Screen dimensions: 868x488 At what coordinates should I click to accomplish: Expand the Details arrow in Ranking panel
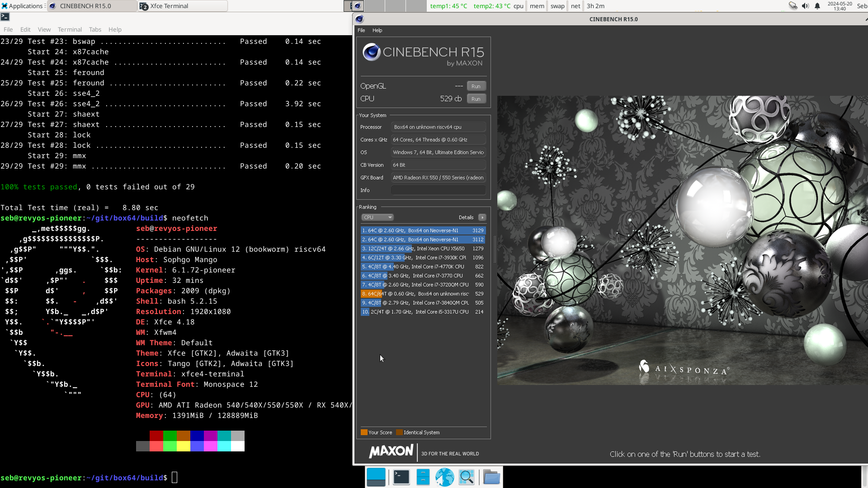482,217
